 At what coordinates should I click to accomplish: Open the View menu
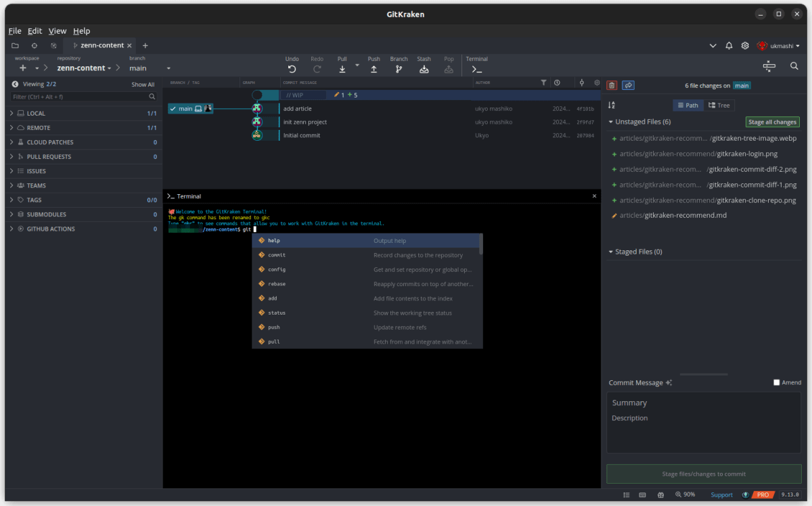[x=58, y=31]
